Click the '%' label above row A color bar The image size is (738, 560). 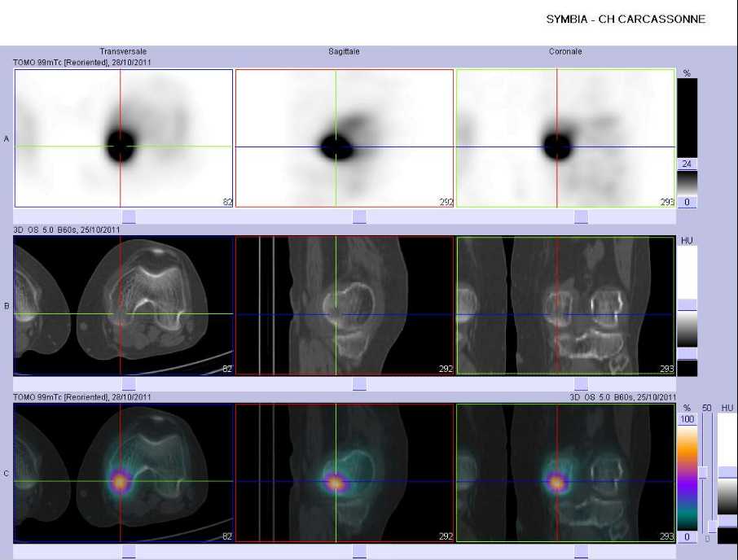[687, 73]
